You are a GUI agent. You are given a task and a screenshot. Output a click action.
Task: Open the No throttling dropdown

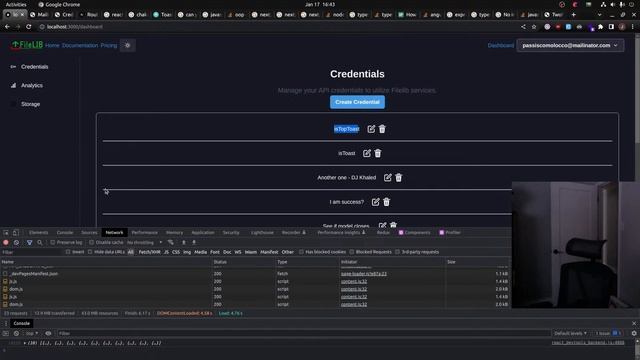(x=144, y=242)
